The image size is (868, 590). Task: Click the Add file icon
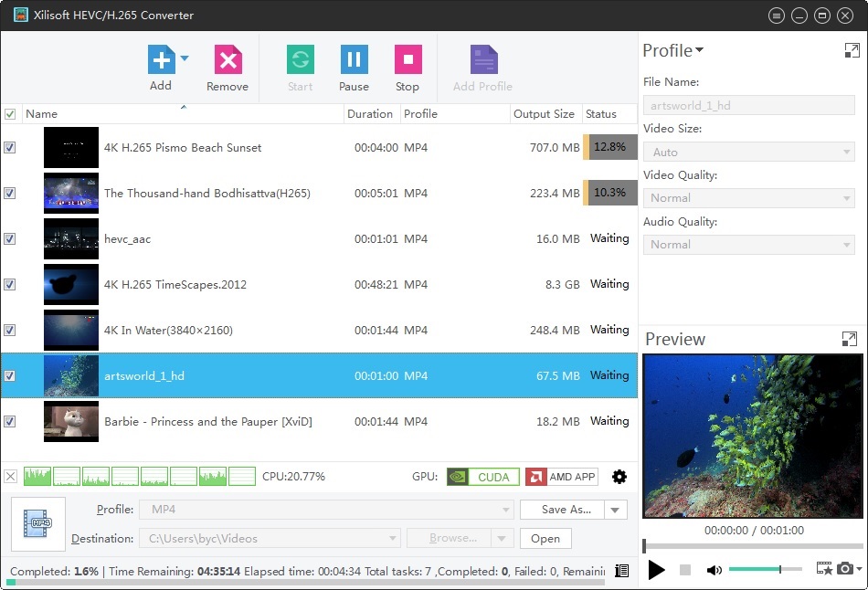[161, 61]
